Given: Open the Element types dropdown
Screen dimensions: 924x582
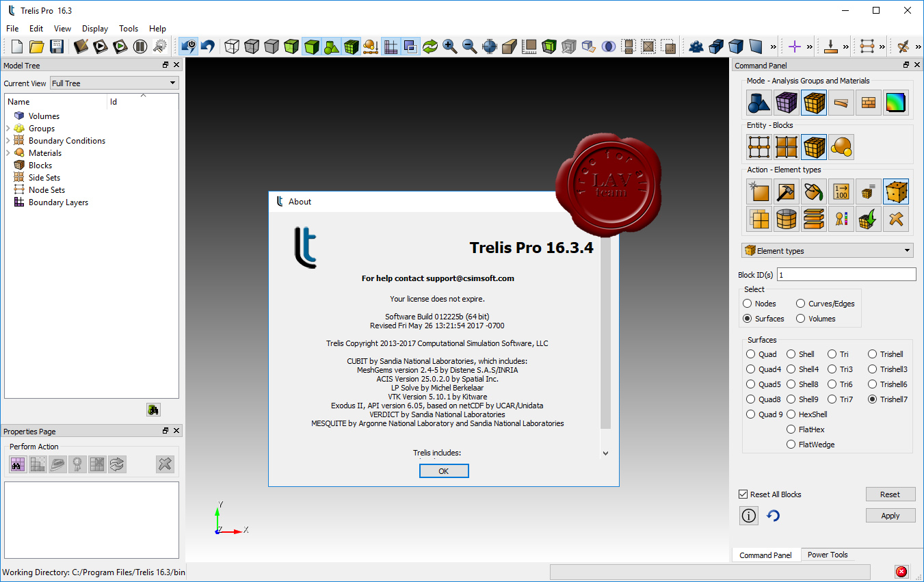Looking at the screenshot, I should 828,251.
